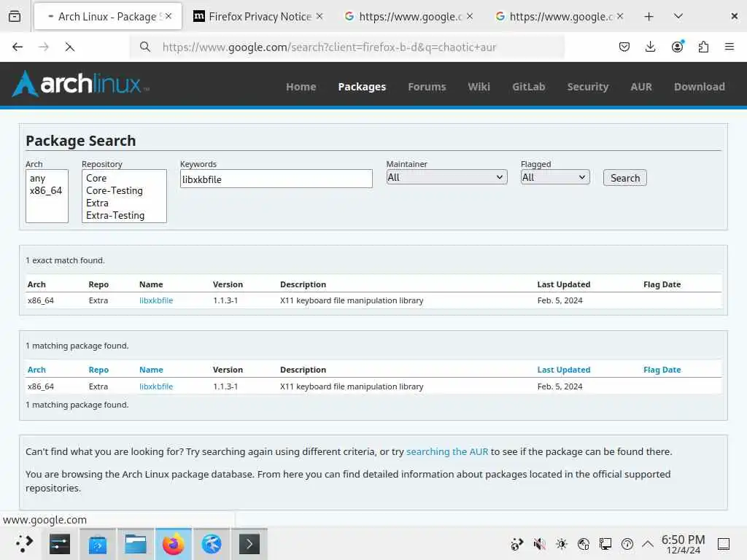Close the Arch Linux Package tab

[x=169, y=16]
